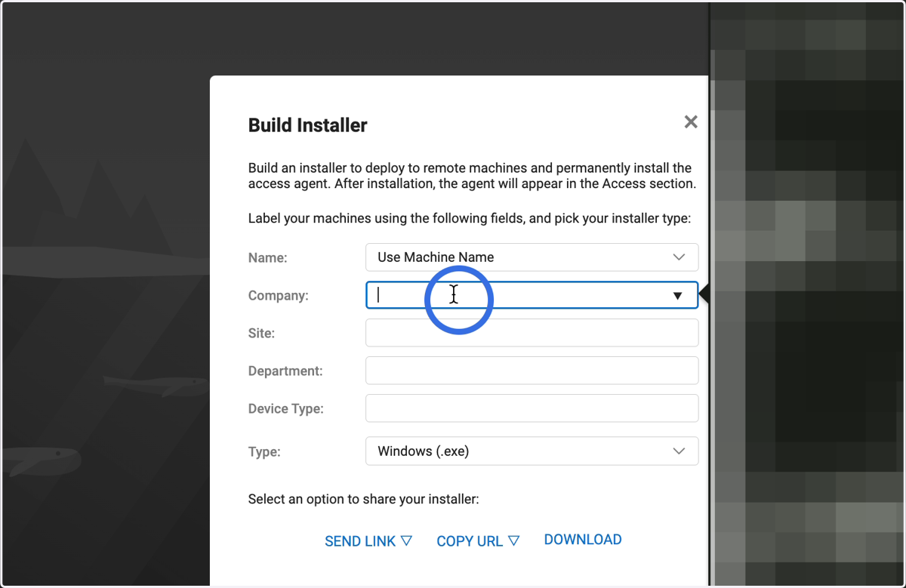Open the COPY URL options
Viewport: 906px width, 588px height.
[x=478, y=541]
